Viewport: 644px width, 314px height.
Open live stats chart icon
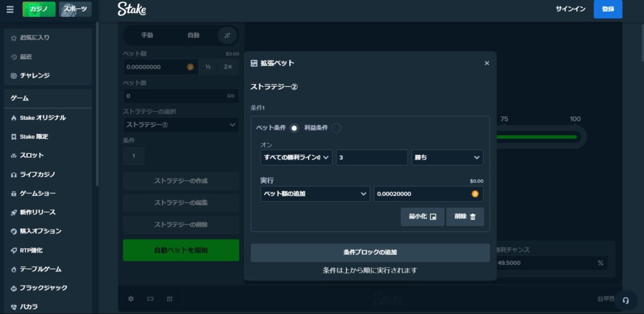[x=170, y=299]
